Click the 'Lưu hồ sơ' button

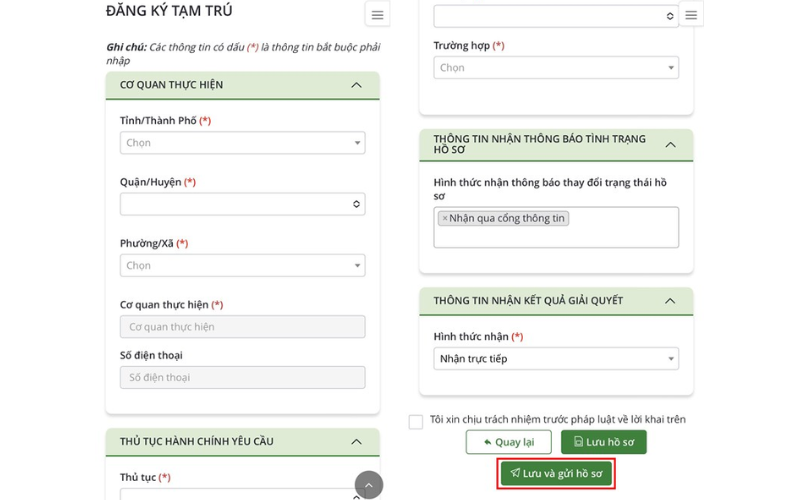click(603, 442)
